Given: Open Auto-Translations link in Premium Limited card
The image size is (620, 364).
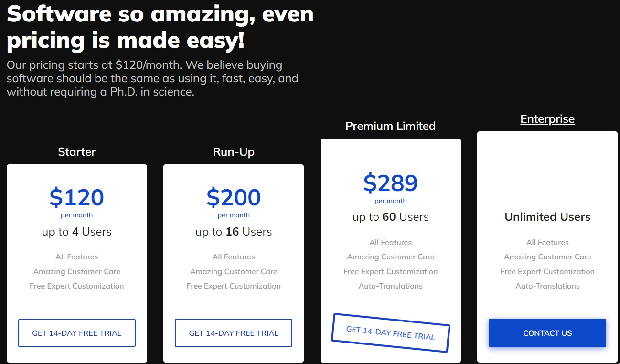Looking at the screenshot, I should coord(391,286).
